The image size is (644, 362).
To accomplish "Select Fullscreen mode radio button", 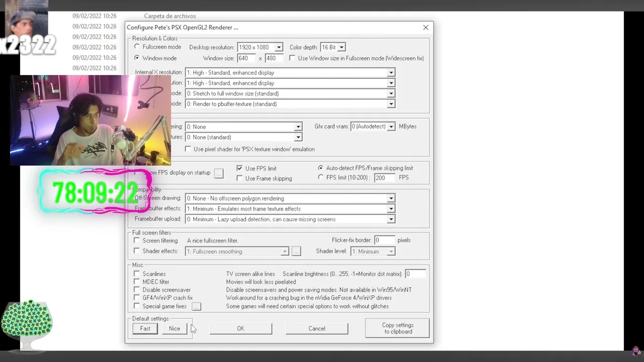I will pos(137,47).
